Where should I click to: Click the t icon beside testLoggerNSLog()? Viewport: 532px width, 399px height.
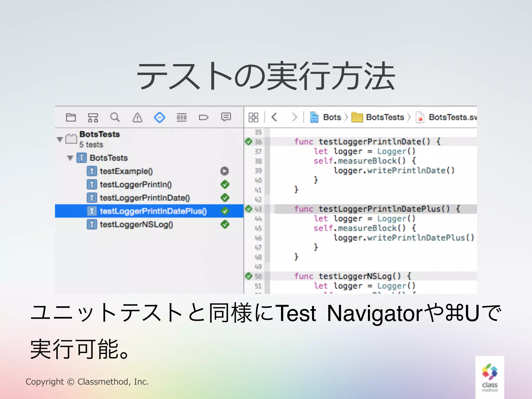(x=92, y=224)
